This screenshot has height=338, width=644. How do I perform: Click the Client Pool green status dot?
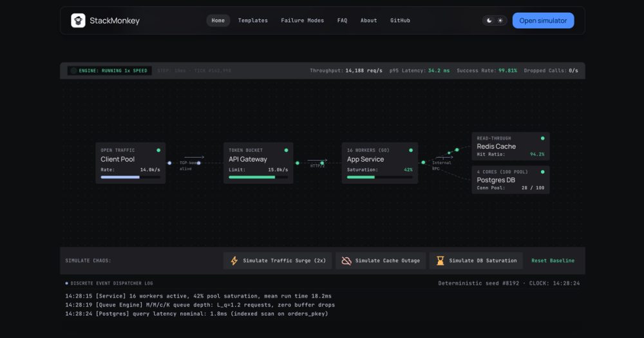158,150
